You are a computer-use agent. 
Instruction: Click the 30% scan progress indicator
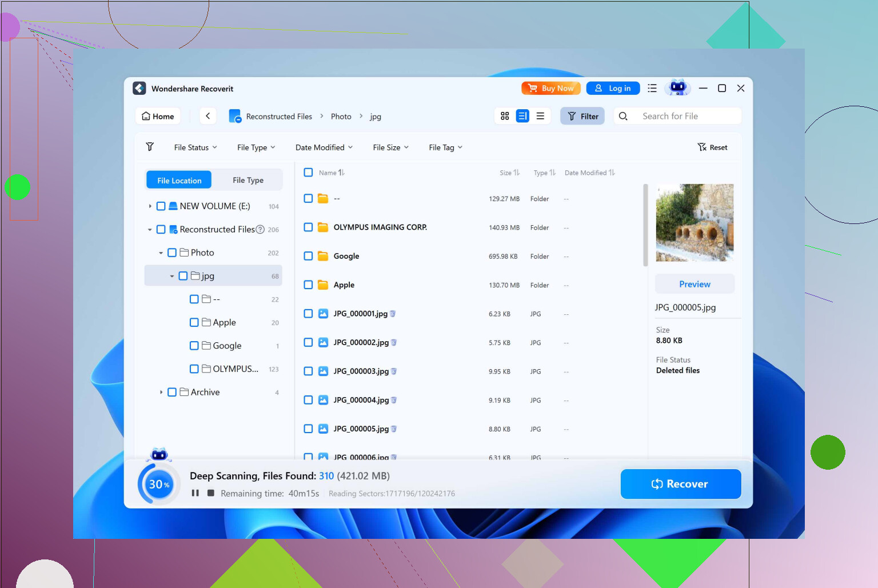tap(158, 483)
